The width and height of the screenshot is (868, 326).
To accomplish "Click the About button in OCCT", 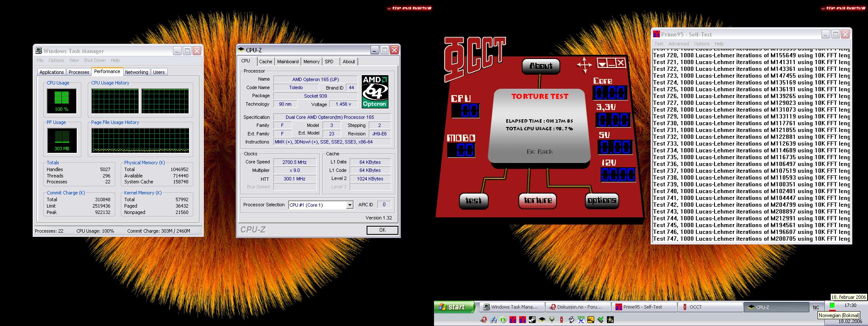I will click(x=541, y=66).
